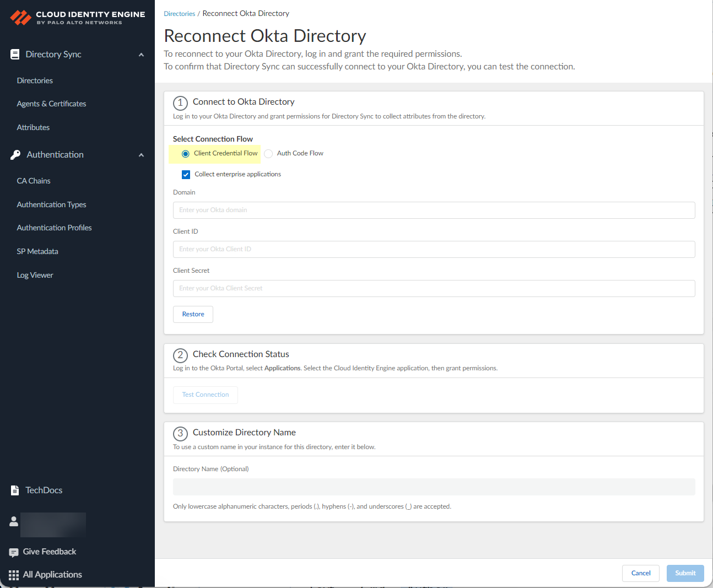Collapse the Directory Sync section

[x=141, y=55]
